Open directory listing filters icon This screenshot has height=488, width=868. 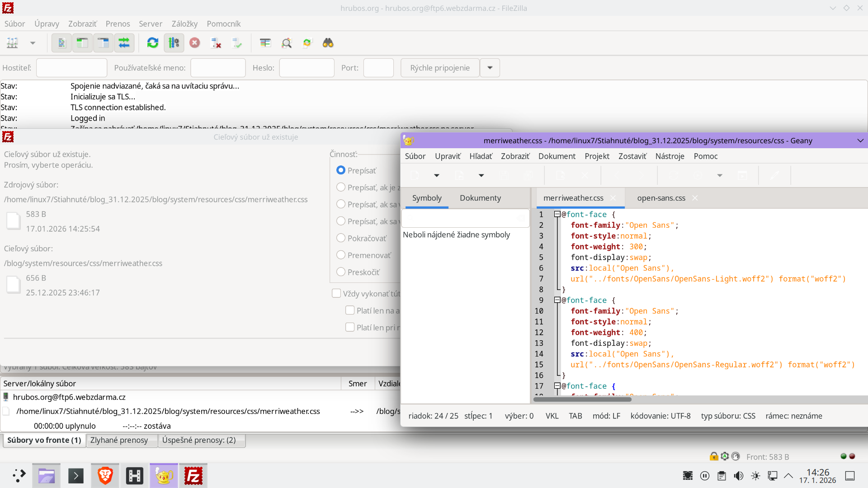pos(265,43)
